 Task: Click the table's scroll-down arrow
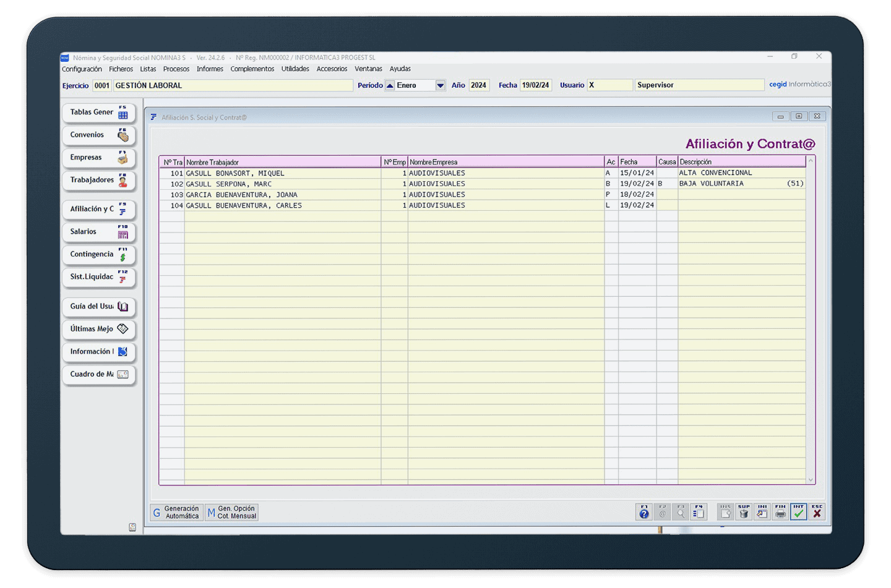click(811, 480)
